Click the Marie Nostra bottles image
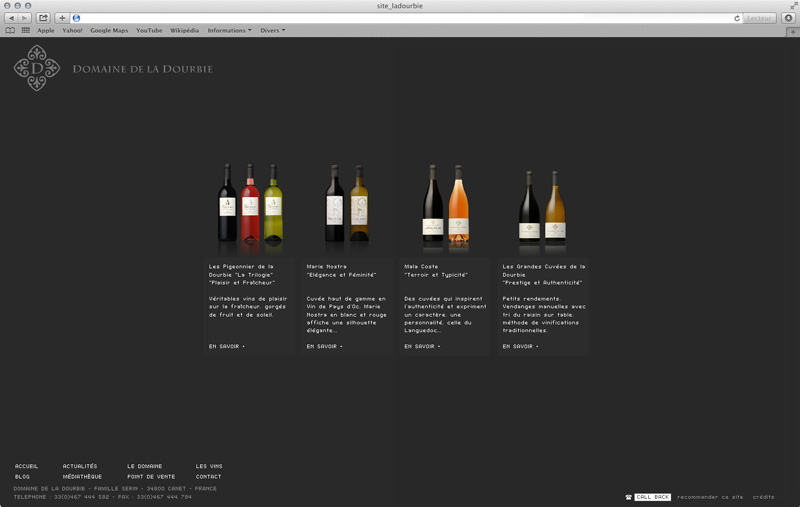The image size is (800, 507). pos(347,204)
